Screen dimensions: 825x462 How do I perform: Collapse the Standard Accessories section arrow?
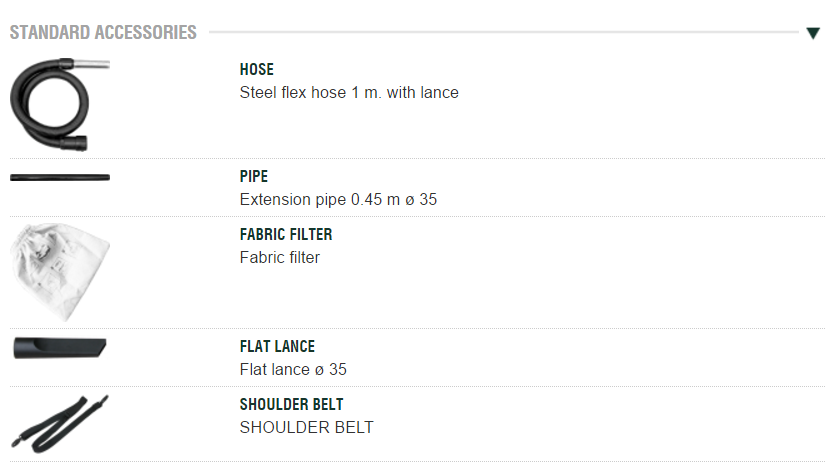(x=813, y=33)
